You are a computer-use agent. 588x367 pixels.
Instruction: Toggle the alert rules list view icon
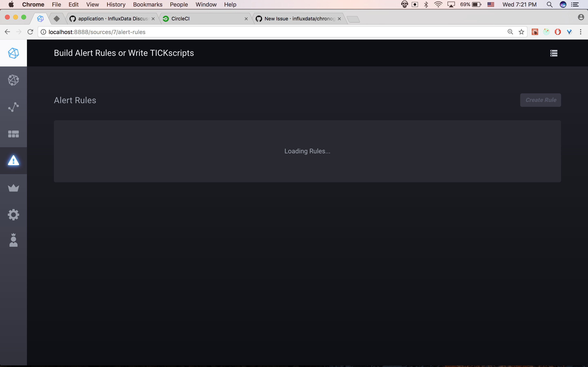[x=554, y=53]
